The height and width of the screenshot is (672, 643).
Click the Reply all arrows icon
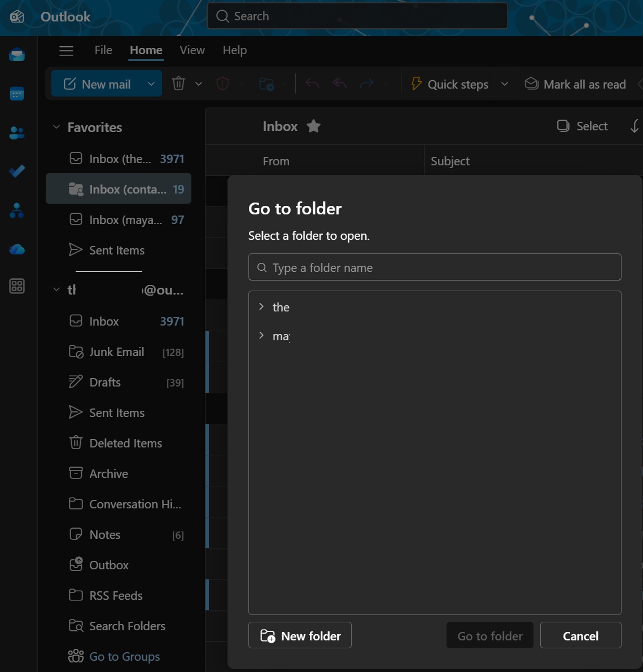pos(339,84)
